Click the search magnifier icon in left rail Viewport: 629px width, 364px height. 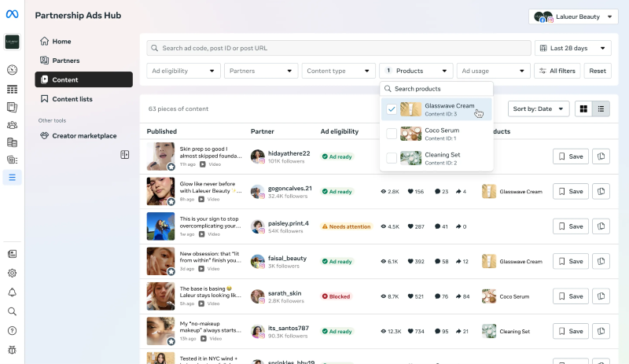tap(12, 311)
